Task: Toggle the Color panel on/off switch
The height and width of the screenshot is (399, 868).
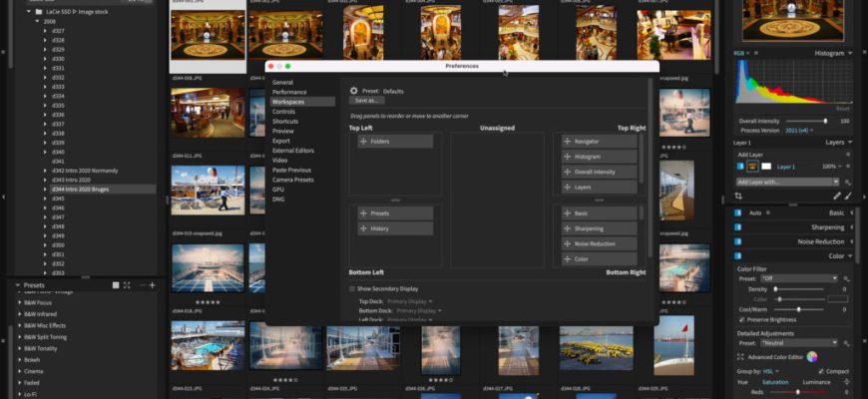Action: point(737,256)
